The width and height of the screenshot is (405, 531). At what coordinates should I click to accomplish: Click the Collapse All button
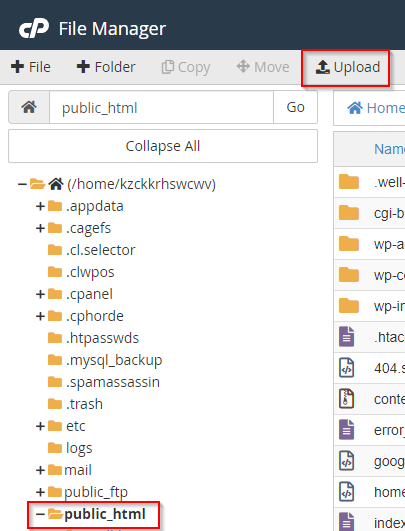(x=163, y=146)
